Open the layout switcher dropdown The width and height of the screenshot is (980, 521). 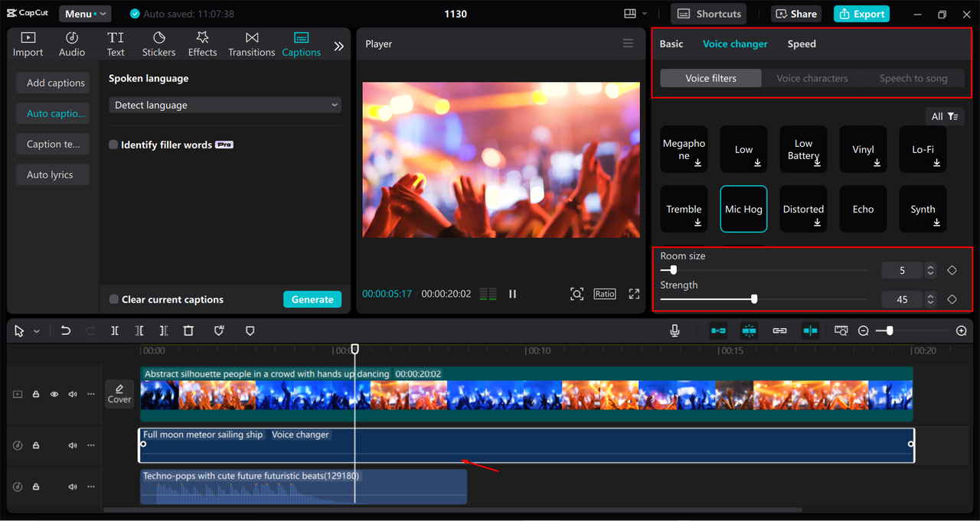[x=635, y=14]
